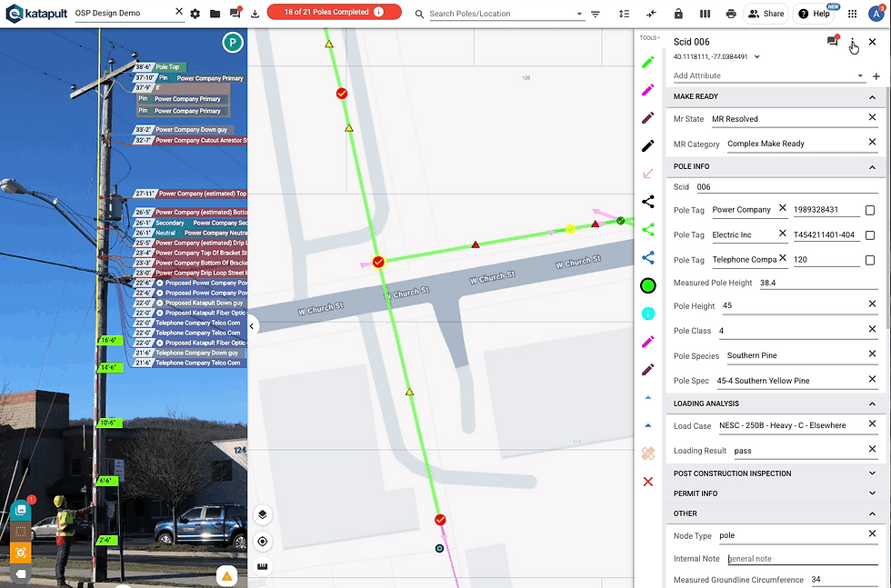This screenshot has width=891, height=588.
Task: Click the line spacing sort icon in the top bar
Action: click(624, 14)
